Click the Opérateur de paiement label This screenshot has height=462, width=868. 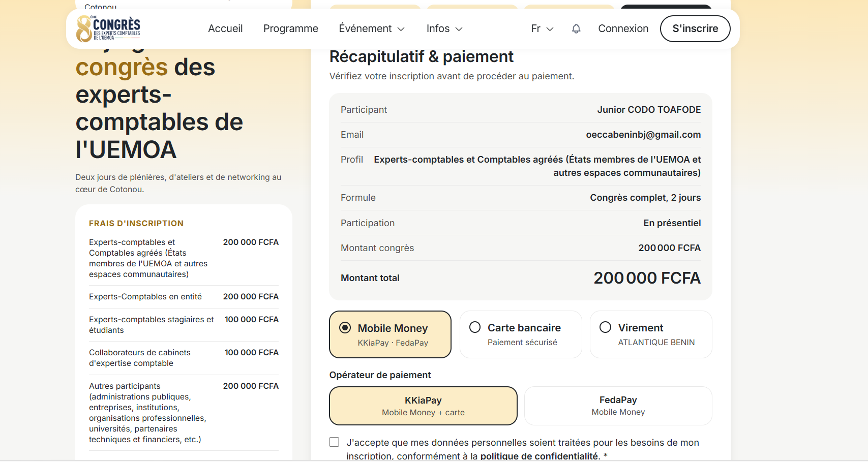(x=380, y=375)
